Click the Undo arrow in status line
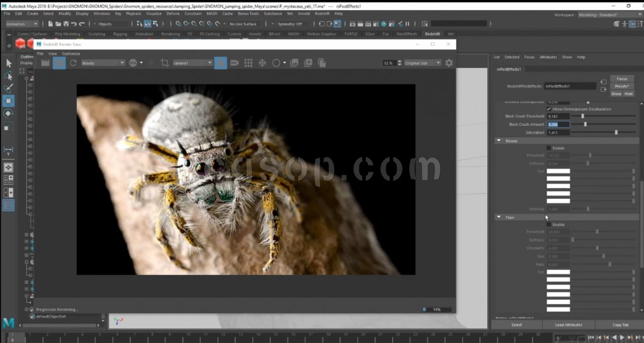The width and height of the screenshot is (644, 343). 74,24
